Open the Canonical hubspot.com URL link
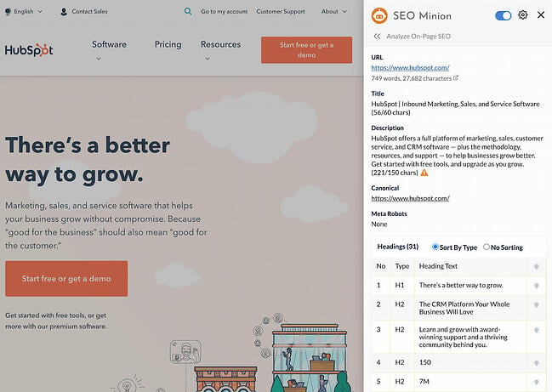Image resolution: width=552 pixels, height=392 pixels. point(410,198)
